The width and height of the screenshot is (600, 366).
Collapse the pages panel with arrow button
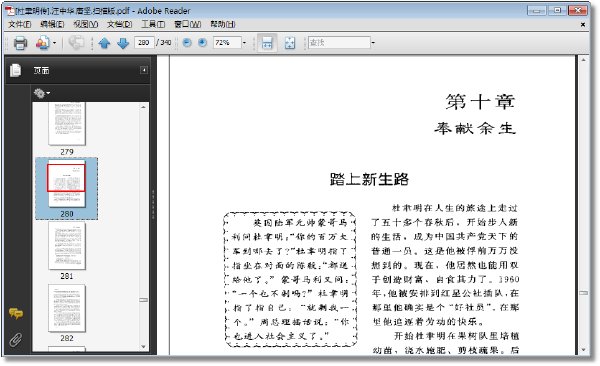pyautogui.click(x=144, y=70)
